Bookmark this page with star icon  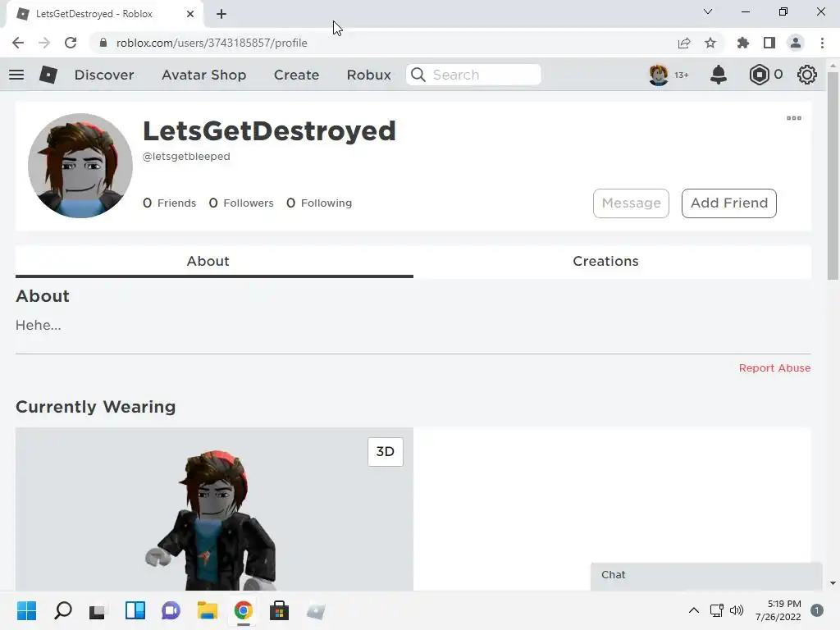click(710, 43)
